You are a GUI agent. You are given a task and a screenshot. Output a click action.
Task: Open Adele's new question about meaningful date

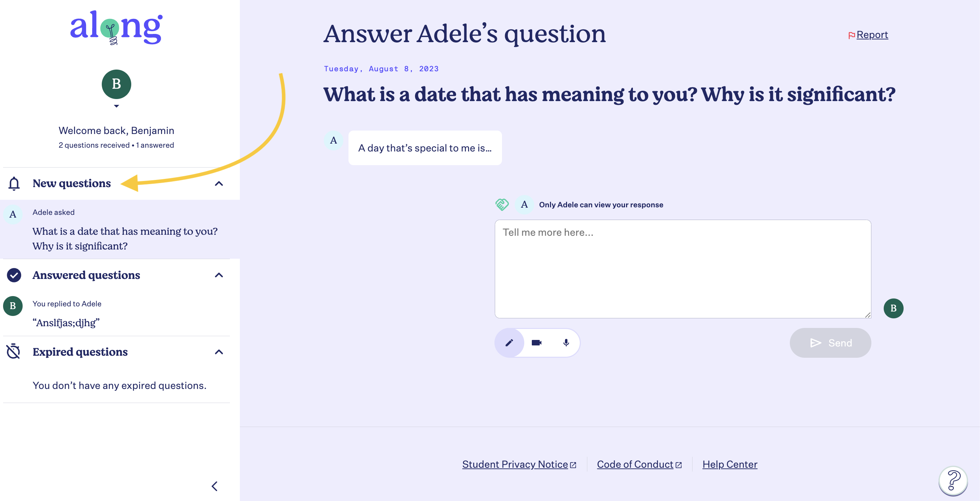pyautogui.click(x=120, y=229)
